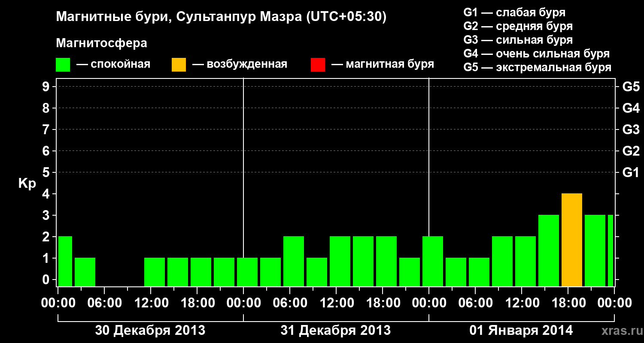The width and height of the screenshot is (644, 343).
Task: Click the 'G4' label on the right axis
Action: tap(631, 108)
